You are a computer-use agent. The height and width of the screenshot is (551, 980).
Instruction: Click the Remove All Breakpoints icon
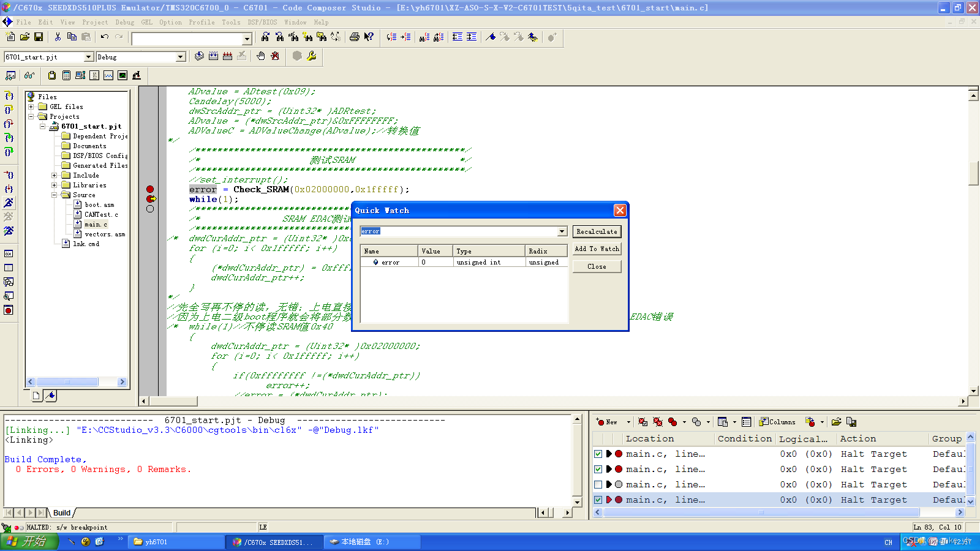(x=275, y=56)
